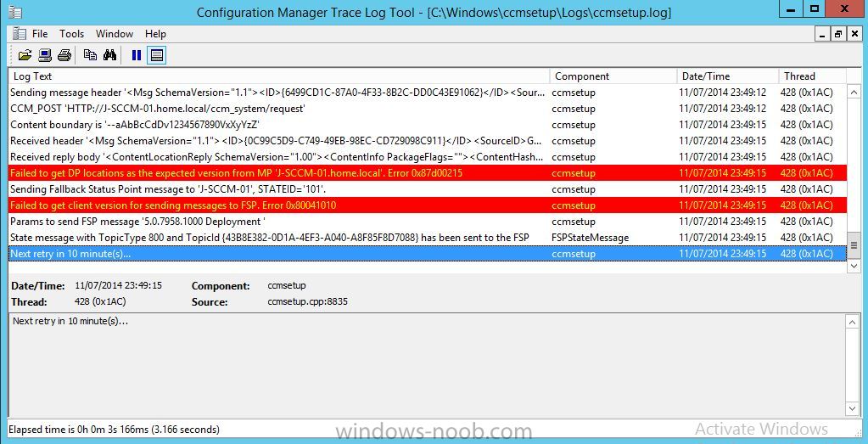Maximize the Trace Log Tool main window
Viewport: 868px width, 444px height.
point(815,8)
